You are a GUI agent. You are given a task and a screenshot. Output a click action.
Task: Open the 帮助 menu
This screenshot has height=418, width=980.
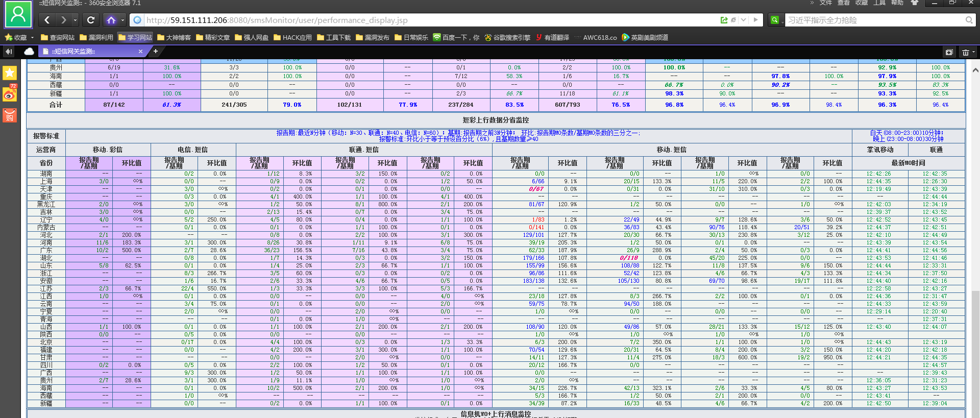897,3
